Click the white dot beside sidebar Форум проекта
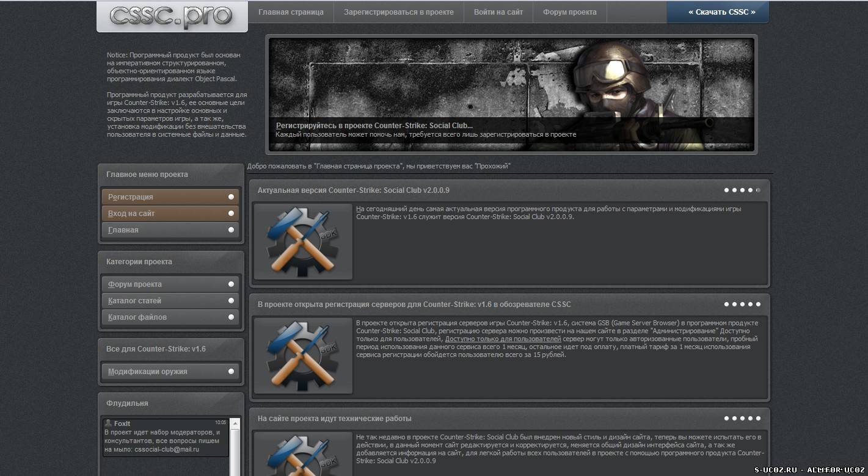 (231, 284)
